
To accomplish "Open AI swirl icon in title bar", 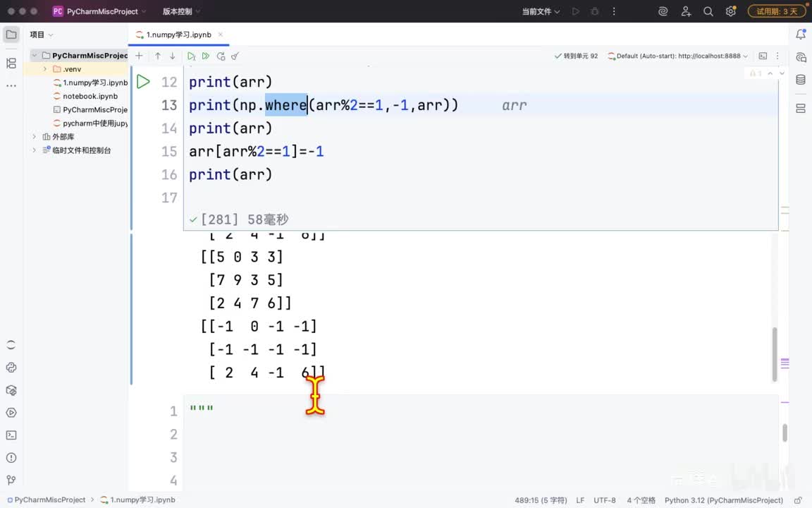I will coord(663,11).
